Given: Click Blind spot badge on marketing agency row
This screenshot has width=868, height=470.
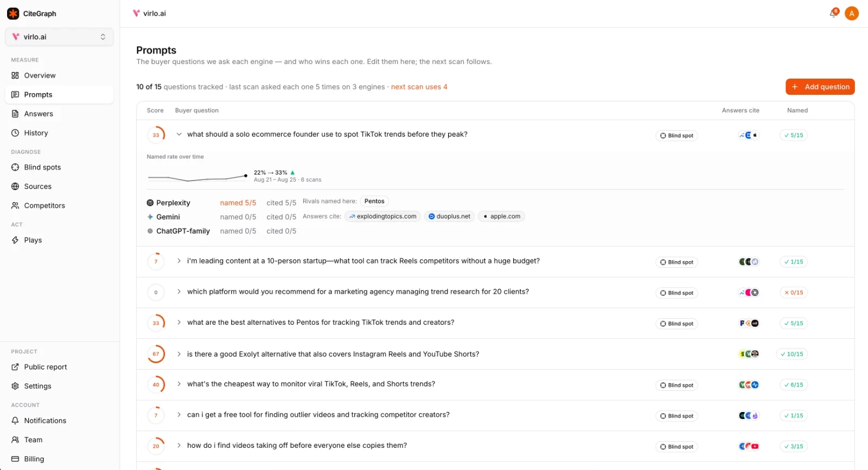Looking at the screenshot, I should pyautogui.click(x=676, y=293).
